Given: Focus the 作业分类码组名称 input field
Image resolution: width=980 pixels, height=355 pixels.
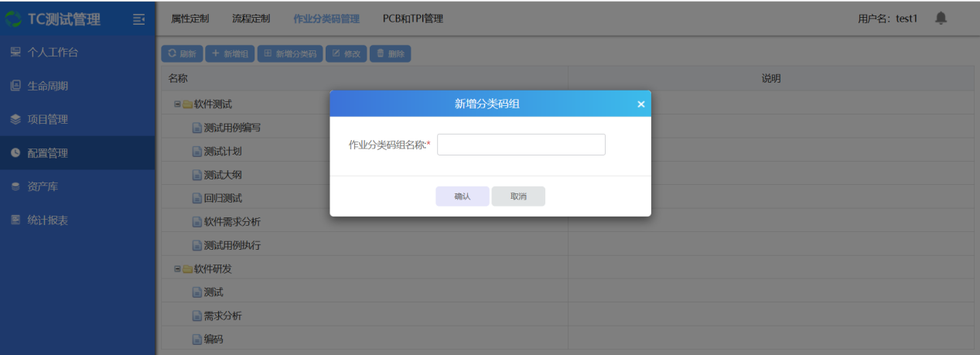Looking at the screenshot, I should point(521,145).
